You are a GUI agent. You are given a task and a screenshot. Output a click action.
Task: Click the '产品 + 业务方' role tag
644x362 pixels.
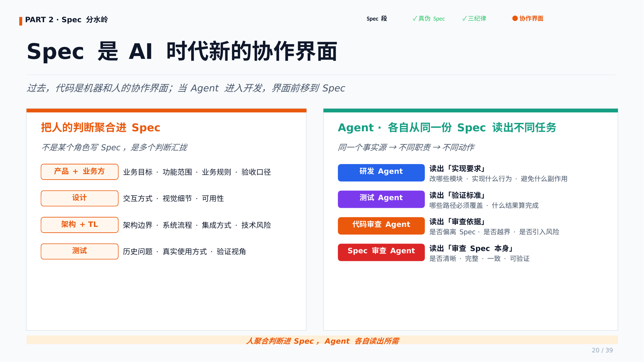[79, 172]
